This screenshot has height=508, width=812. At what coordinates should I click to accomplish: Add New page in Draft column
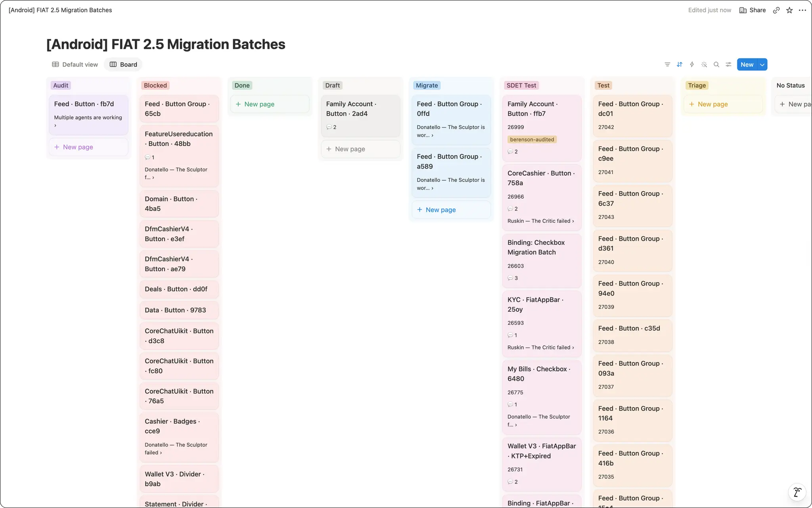[x=360, y=149]
